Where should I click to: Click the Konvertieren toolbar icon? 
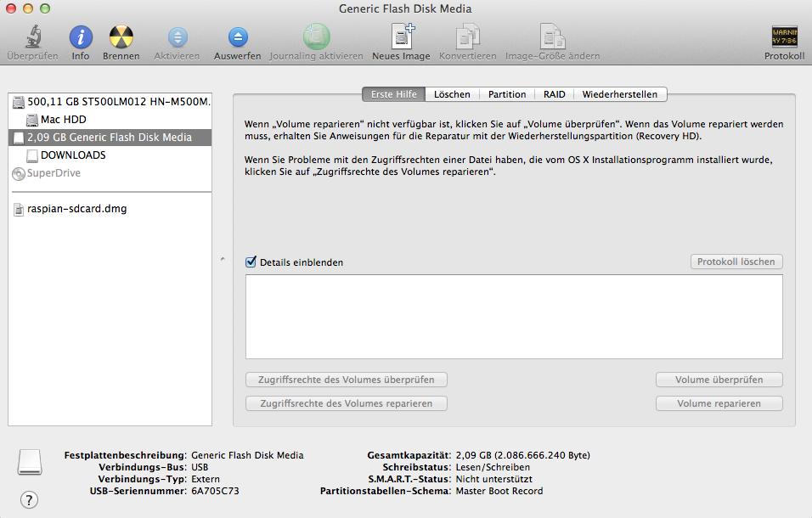pyautogui.click(x=468, y=37)
